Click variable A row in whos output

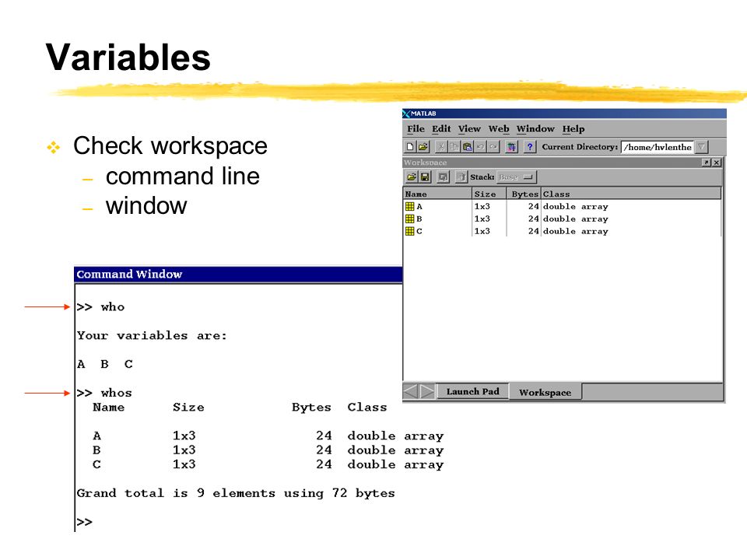(268, 436)
